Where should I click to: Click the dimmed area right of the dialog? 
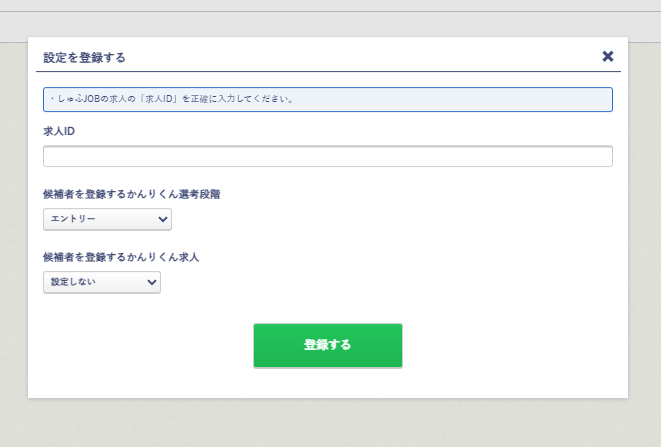pyautogui.click(x=645, y=220)
